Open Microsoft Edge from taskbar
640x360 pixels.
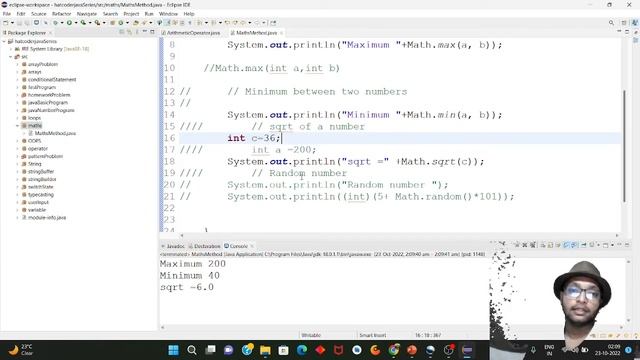[x=302, y=350]
